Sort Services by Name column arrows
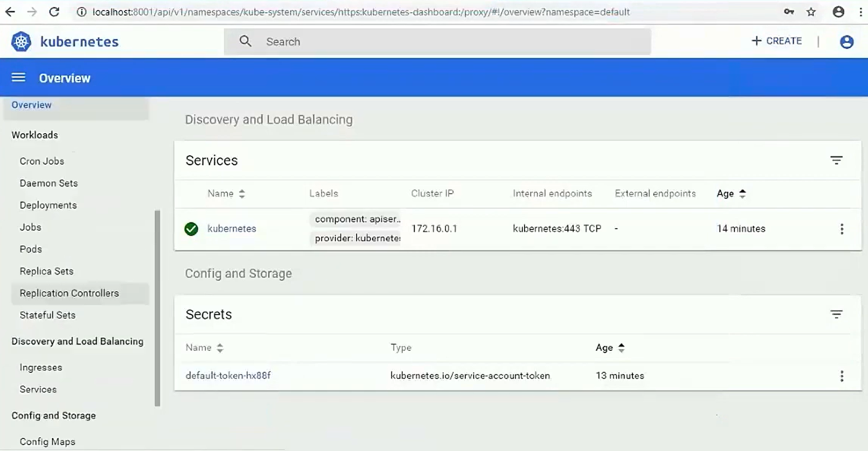Image resolution: width=868 pixels, height=451 pixels. point(242,194)
